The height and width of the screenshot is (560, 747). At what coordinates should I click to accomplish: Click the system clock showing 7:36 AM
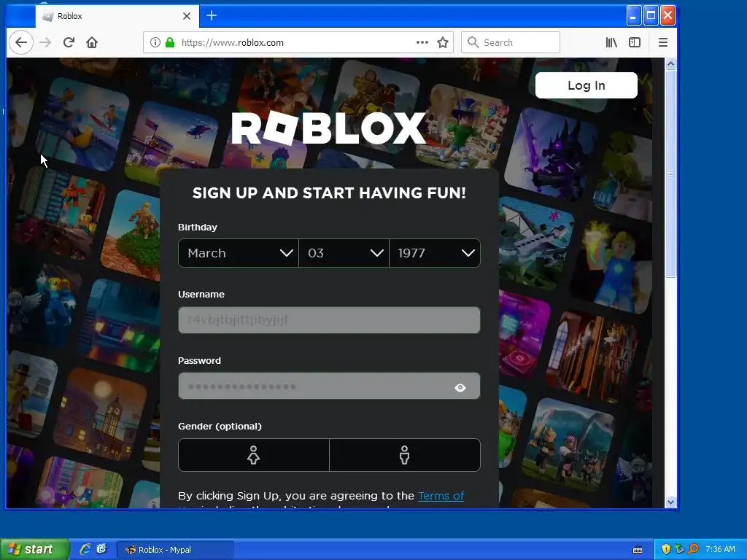tap(720, 550)
